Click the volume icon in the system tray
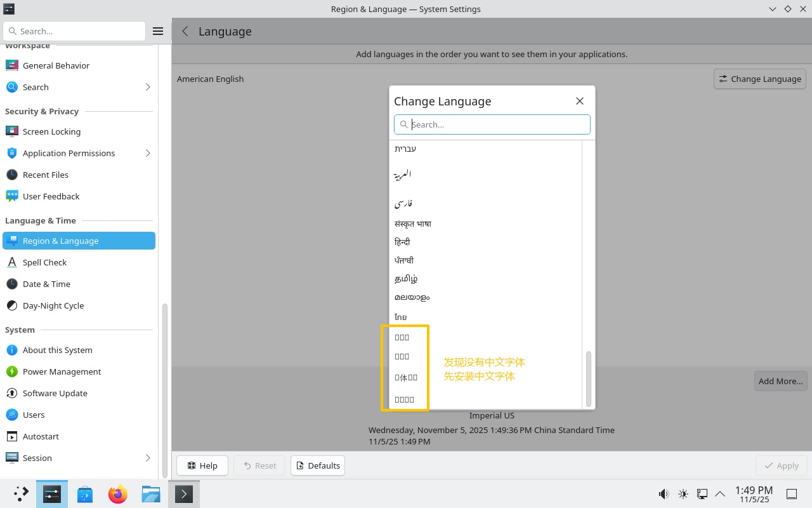812x508 pixels. (664, 494)
